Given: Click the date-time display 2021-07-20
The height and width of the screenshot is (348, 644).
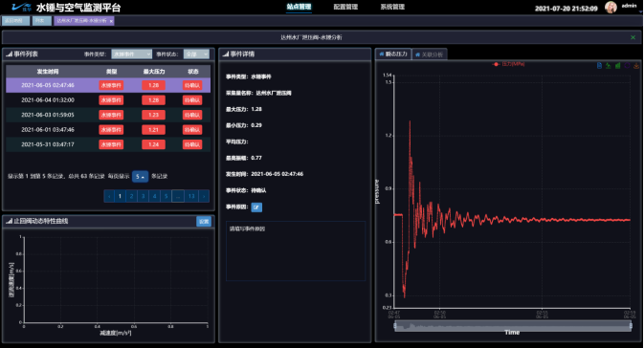Looking at the screenshot, I should (566, 9).
